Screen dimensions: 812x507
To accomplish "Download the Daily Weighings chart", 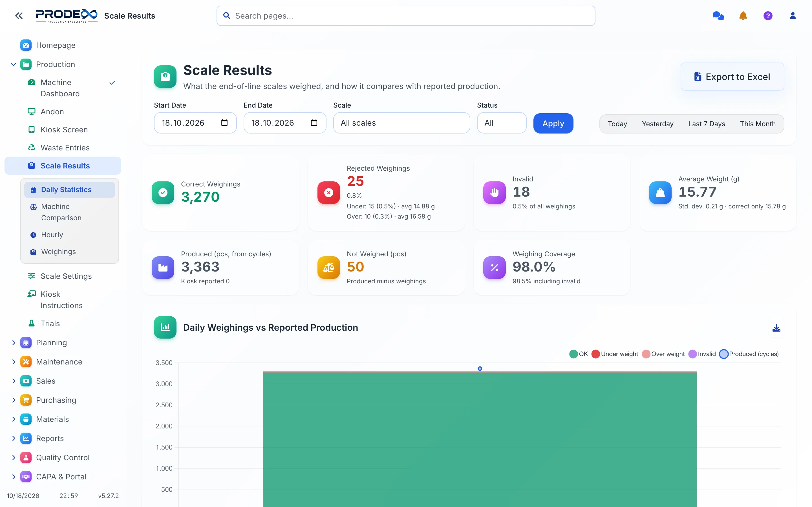I will 776,328.
